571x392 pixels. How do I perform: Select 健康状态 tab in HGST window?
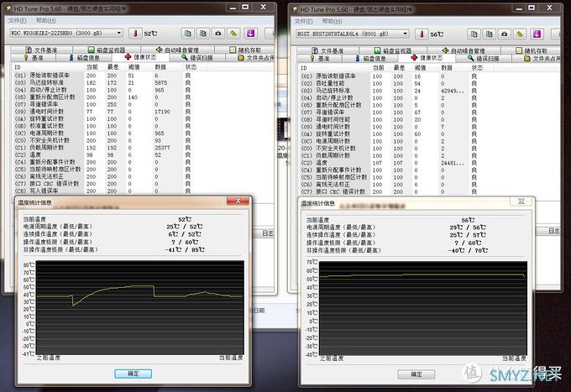427,58
